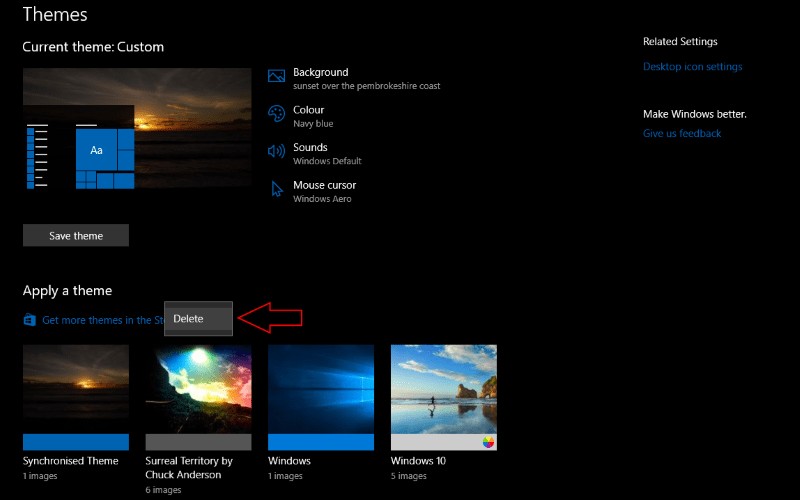Screen dimensions: 800x500
Task: Open Get more themes in the Store link
Action: pos(103,320)
